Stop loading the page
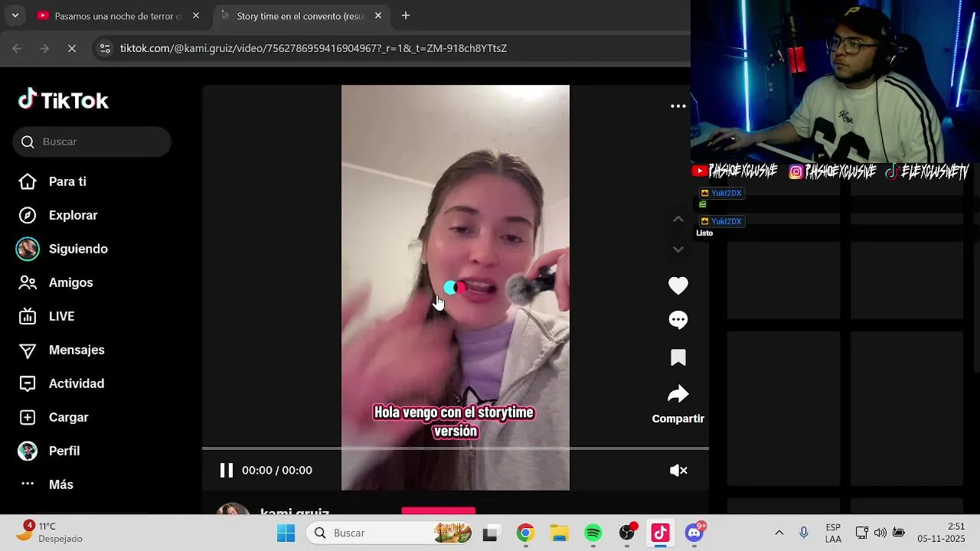The width and height of the screenshot is (980, 551). coord(72,48)
